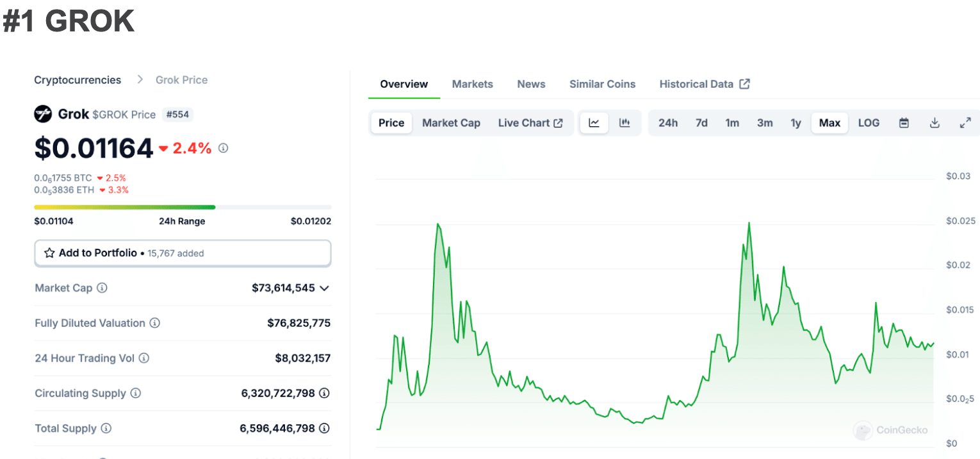Switch chart to Market Cap
The height and width of the screenshot is (459, 980).
(451, 123)
